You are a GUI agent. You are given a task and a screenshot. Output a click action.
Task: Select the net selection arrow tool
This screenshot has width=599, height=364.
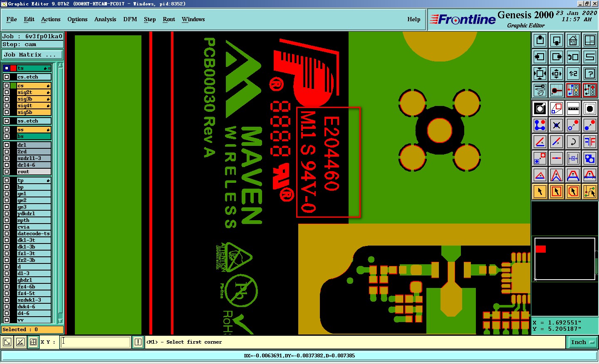590,192
